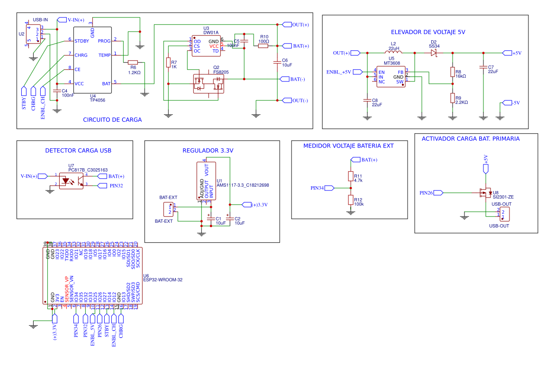Image resolution: width=554 pixels, height=392 pixels.
Task: Click the DW01A battery protection IC
Action: click(207, 45)
